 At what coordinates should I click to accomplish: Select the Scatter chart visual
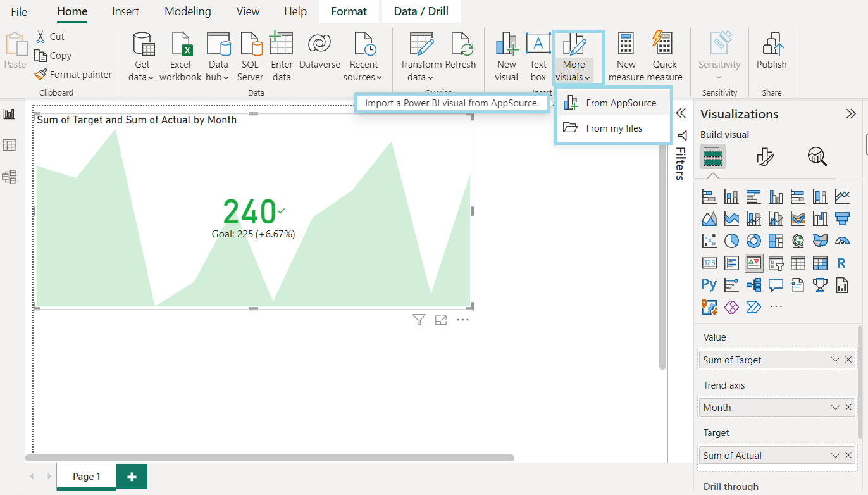coord(709,241)
